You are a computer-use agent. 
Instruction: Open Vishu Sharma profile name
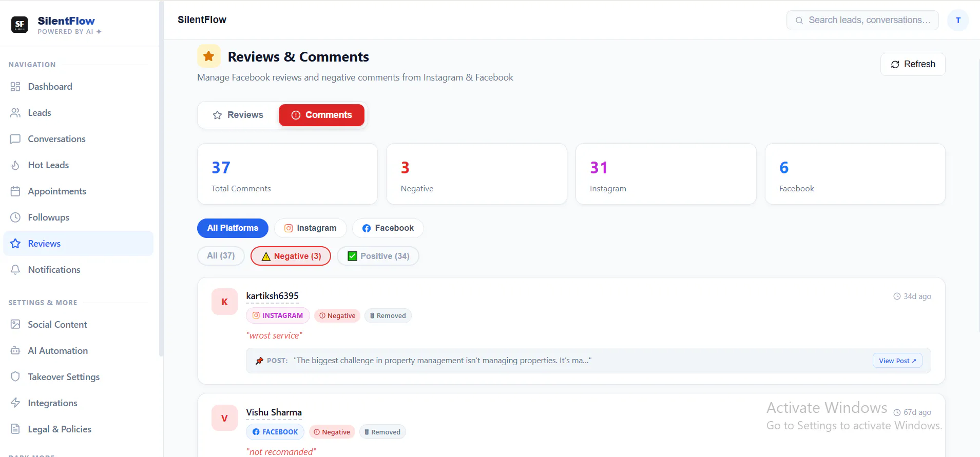pyautogui.click(x=274, y=412)
